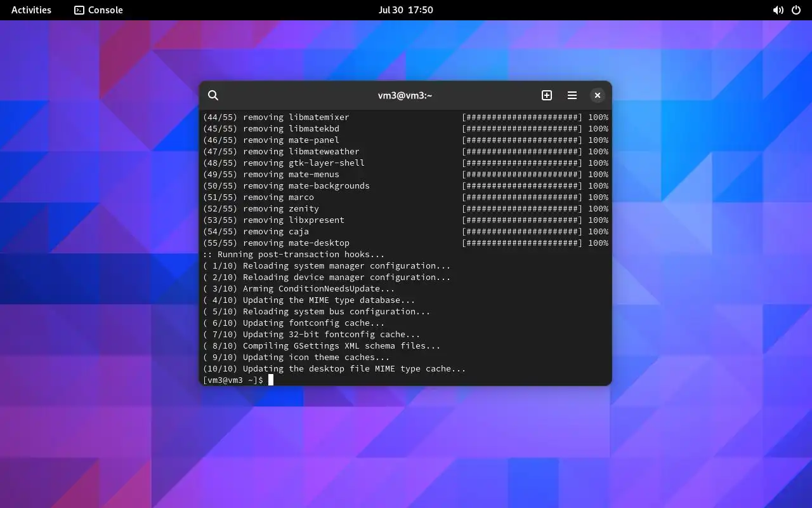Click the 100% value on the libmatemixer row

click(x=598, y=117)
